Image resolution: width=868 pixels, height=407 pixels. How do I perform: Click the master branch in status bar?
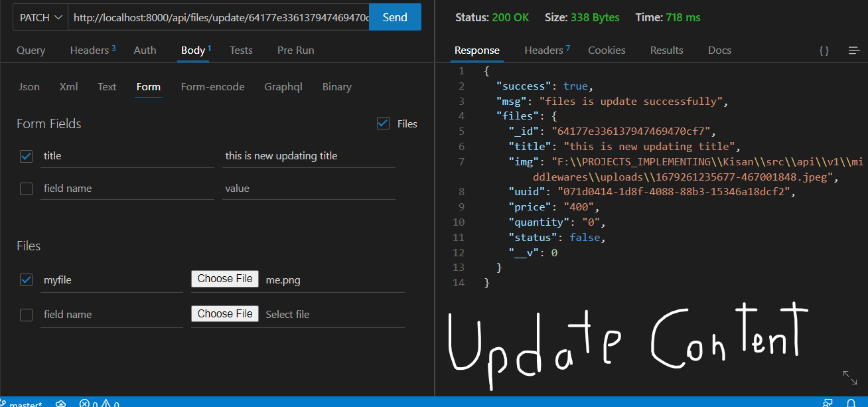click(x=22, y=404)
